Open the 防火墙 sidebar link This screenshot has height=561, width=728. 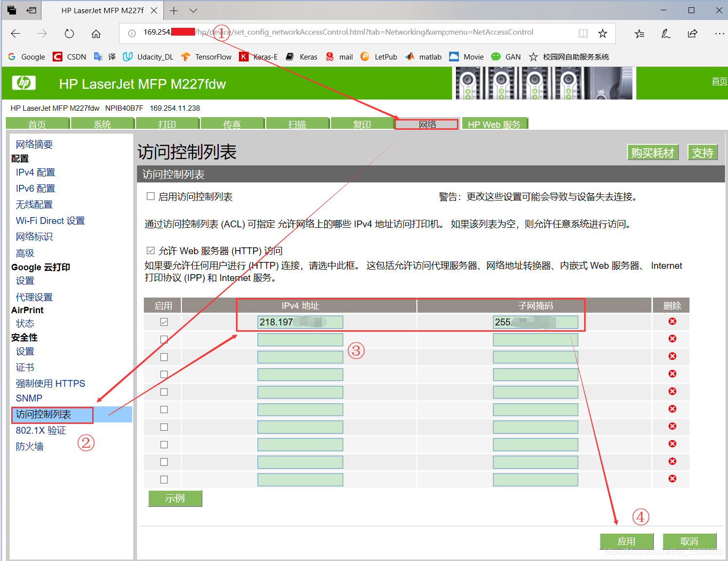[x=30, y=446]
